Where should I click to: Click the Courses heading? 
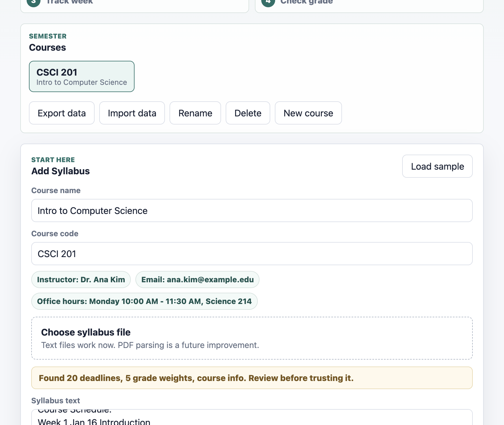[47, 47]
